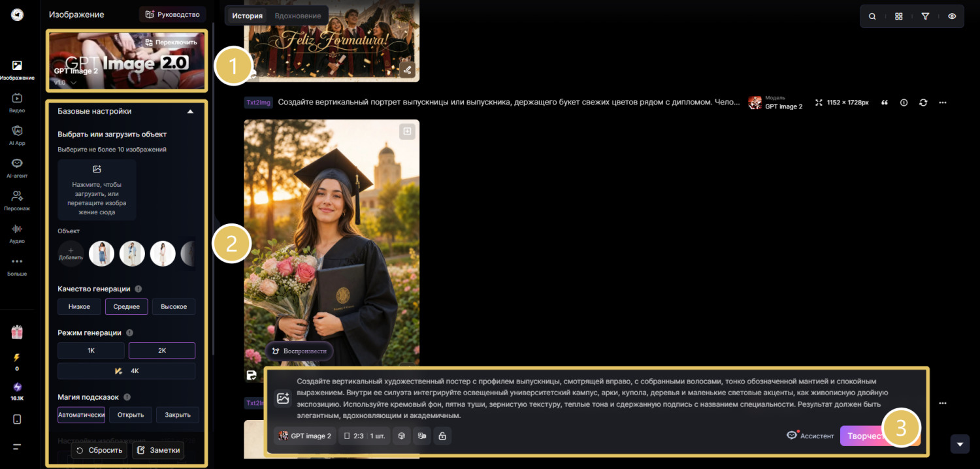The height and width of the screenshot is (469, 980).
Task: Click the info icon beside Качество генерации
Action: [x=139, y=289]
